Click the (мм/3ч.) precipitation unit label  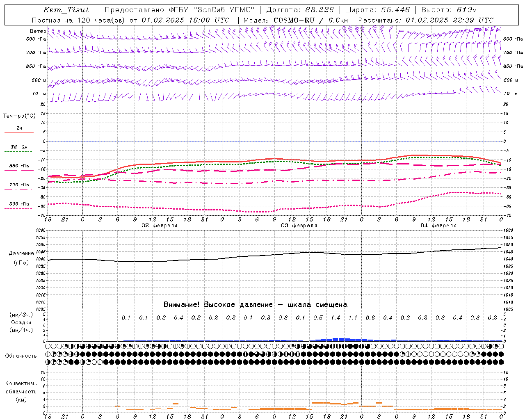(x=21, y=315)
